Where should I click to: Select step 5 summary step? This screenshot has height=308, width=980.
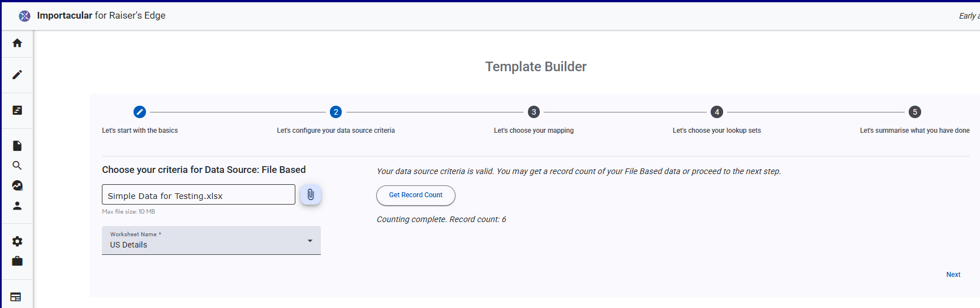(x=915, y=112)
